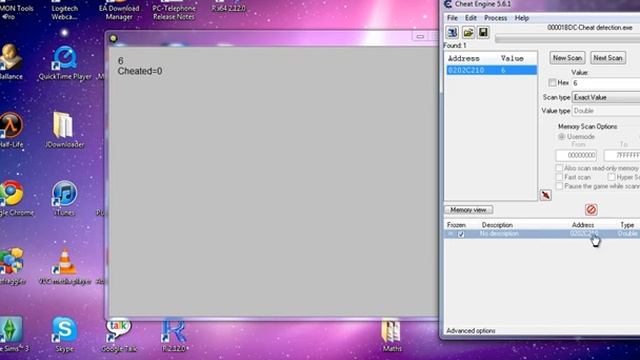Open the Value type Double dropdown
The width and height of the screenshot is (640, 360).
click(x=606, y=111)
